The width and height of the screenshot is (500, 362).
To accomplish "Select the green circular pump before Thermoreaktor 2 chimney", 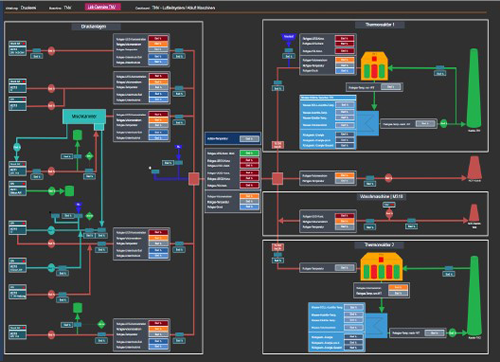I will (452, 332).
